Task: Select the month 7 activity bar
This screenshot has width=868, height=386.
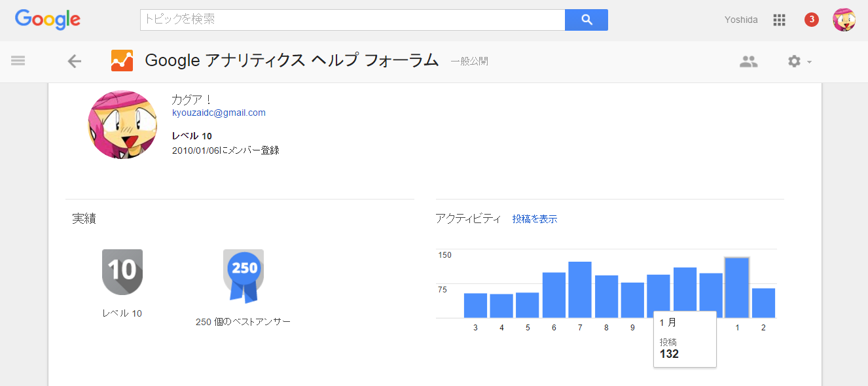Action: pyautogui.click(x=580, y=290)
